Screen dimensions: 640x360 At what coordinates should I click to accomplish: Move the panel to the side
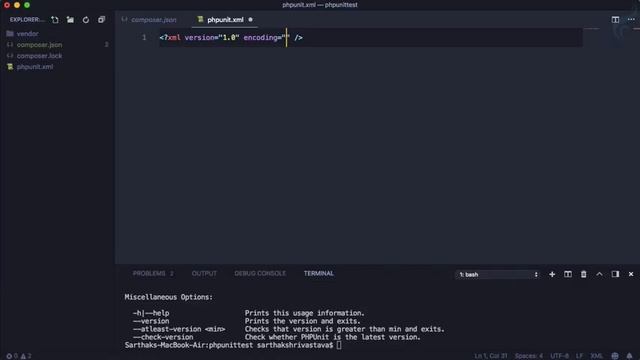click(x=615, y=274)
